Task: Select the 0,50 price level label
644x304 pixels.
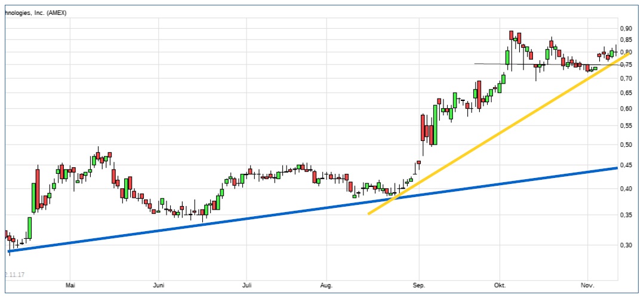Action: (x=625, y=145)
